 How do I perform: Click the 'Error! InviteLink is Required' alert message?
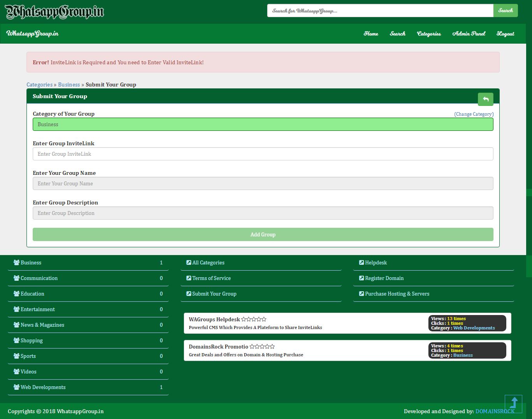[x=263, y=62]
